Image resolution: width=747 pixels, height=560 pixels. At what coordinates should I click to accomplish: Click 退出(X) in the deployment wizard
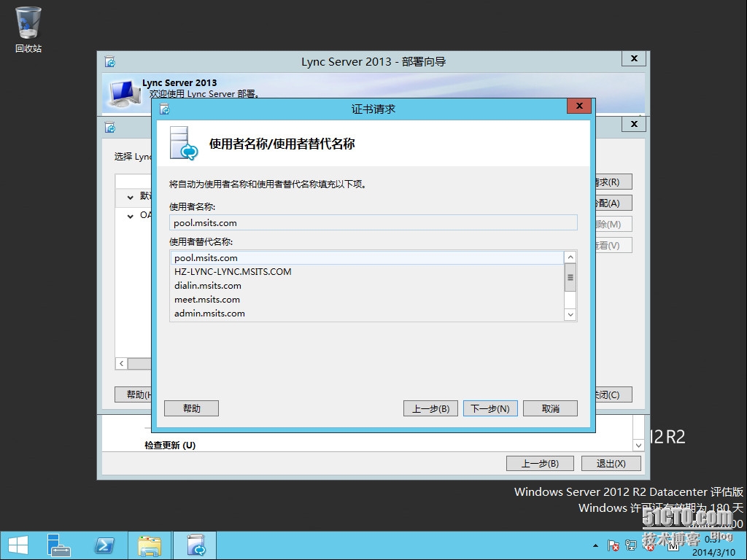point(611,463)
